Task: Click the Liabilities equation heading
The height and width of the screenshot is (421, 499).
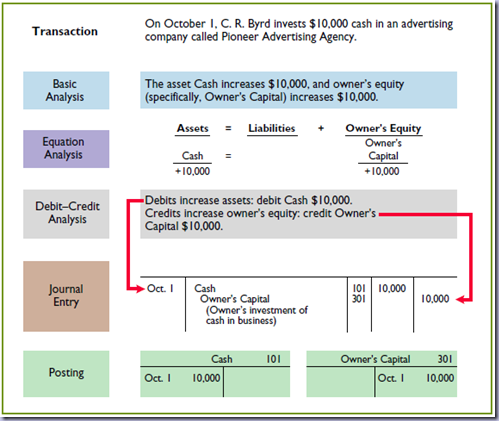Action: coord(272,128)
